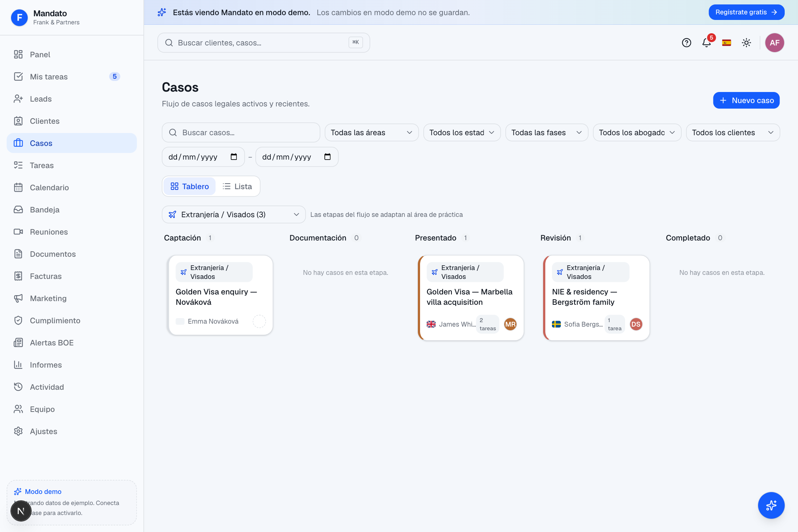Open the AF user avatar menu
This screenshot has width=798, height=532.
pyautogui.click(x=774, y=43)
